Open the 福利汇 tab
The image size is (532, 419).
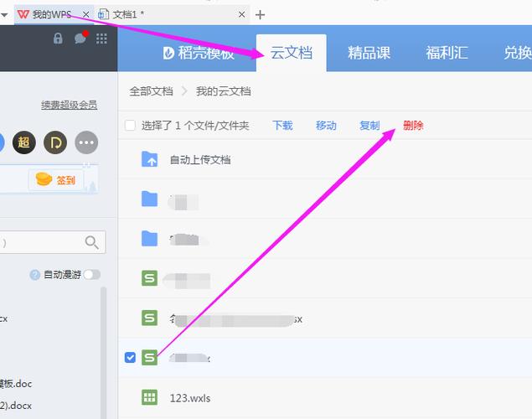click(447, 53)
